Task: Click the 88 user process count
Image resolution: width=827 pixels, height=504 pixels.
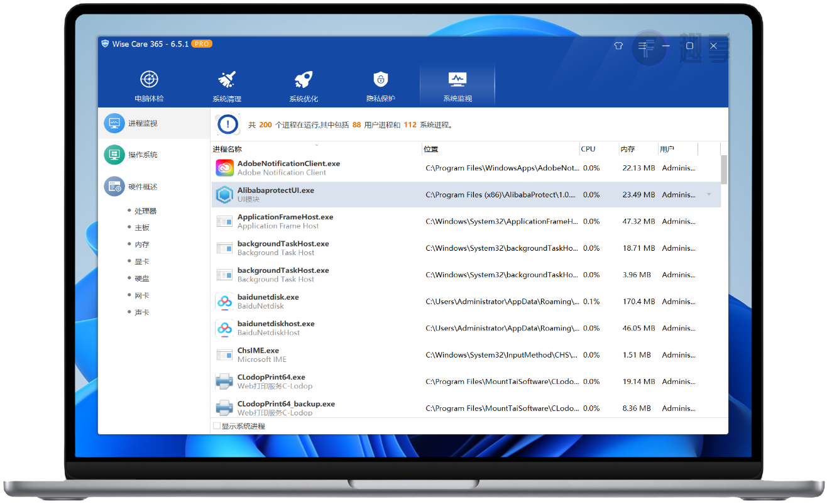Action: click(356, 125)
